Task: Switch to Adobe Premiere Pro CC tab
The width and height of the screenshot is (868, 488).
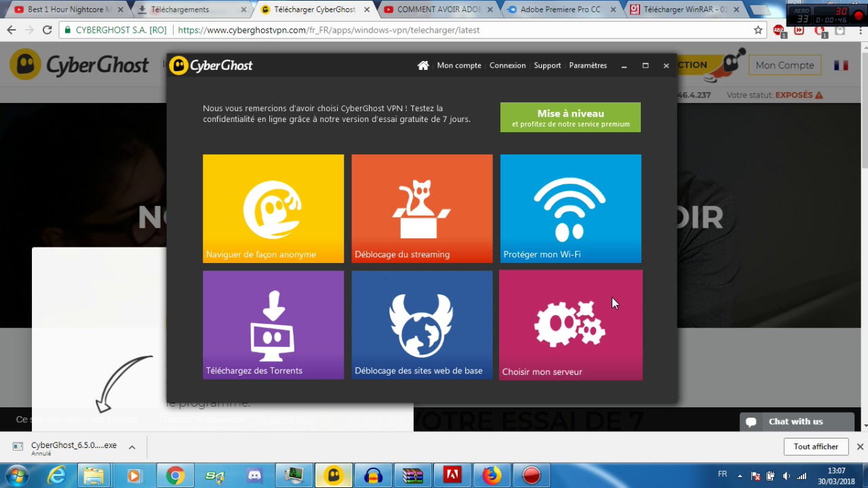Action: (561, 9)
